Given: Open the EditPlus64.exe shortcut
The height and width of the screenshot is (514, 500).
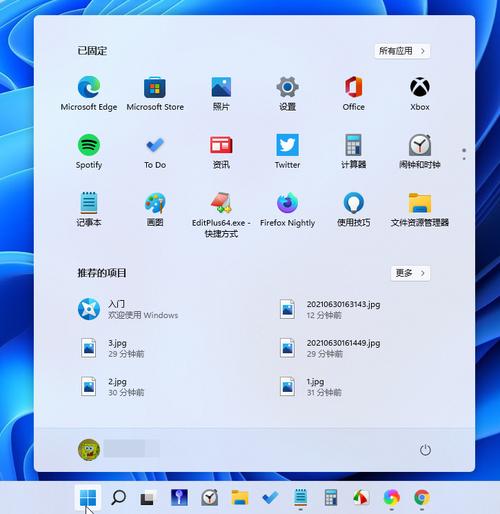Looking at the screenshot, I should [x=221, y=215].
